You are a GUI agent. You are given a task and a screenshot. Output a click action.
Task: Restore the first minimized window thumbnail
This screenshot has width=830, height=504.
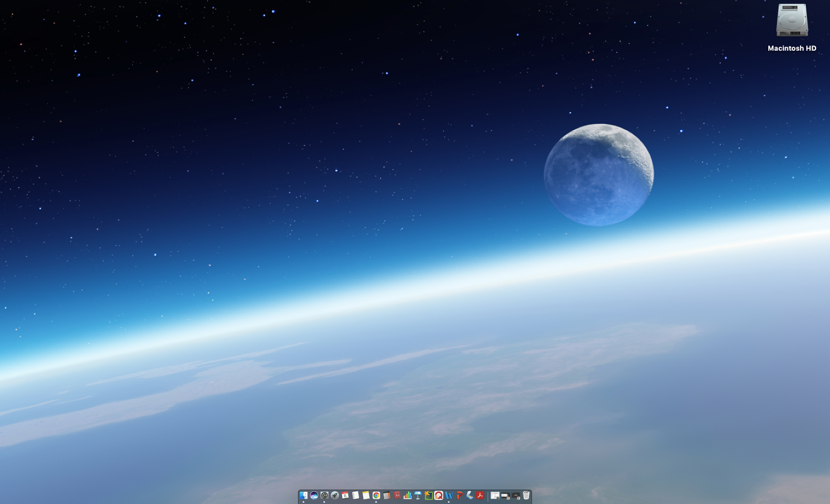[x=495, y=495]
